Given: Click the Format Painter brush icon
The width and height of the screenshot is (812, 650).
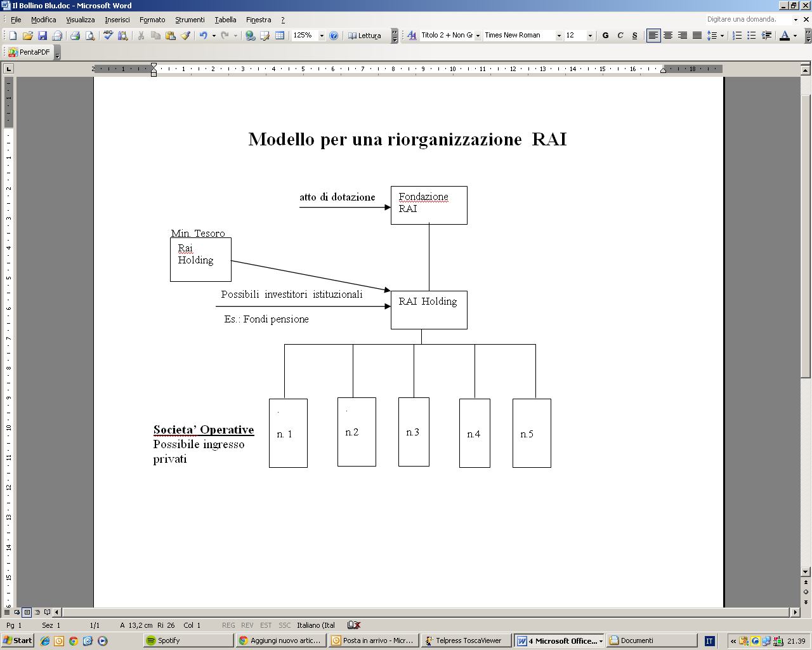Looking at the screenshot, I should point(185,36).
